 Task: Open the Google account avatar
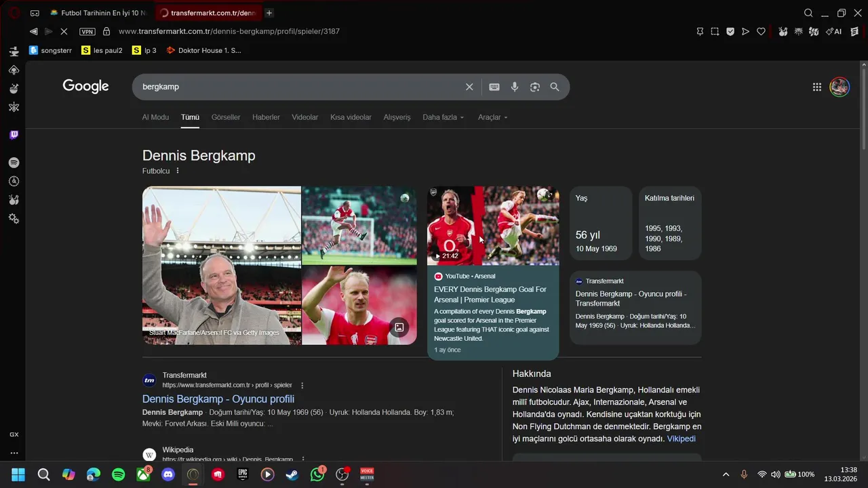pyautogui.click(x=840, y=87)
